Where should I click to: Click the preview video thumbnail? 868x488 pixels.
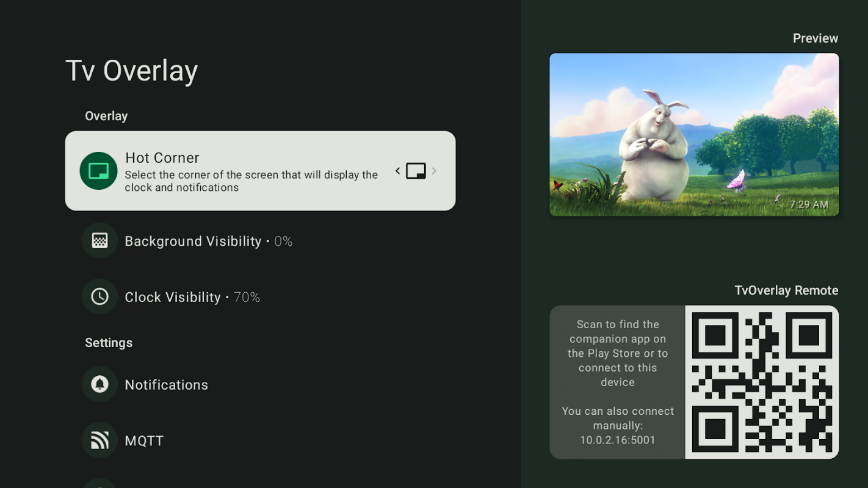tap(694, 135)
